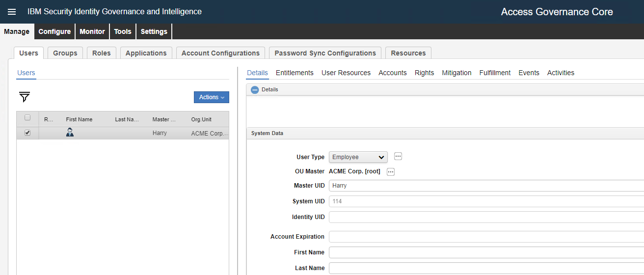Sort by the Last Na... column header
Viewport: 644px width, 275px height.
[x=127, y=119]
